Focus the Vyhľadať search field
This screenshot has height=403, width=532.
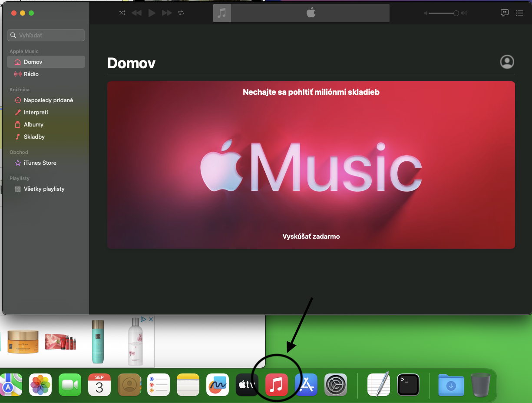[x=46, y=35]
